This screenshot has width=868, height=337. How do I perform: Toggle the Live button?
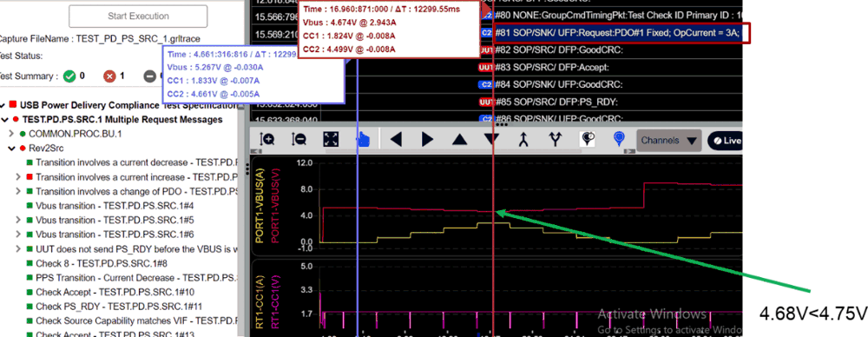coord(725,141)
